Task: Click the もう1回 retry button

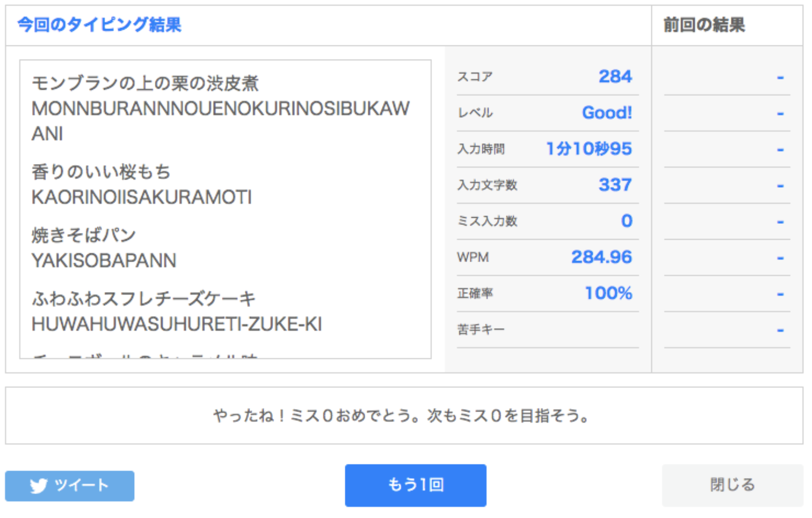Action: pyautogui.click(x=415, y=485)
